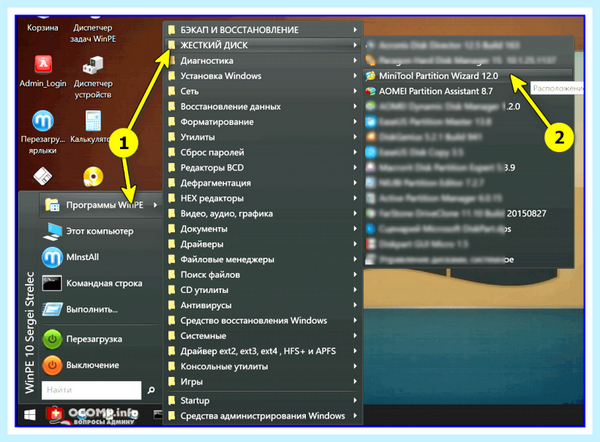This screenshot has width=600, height=442.
Task: Open Средства администрирования Windows folder
Action: pos(263,416)
